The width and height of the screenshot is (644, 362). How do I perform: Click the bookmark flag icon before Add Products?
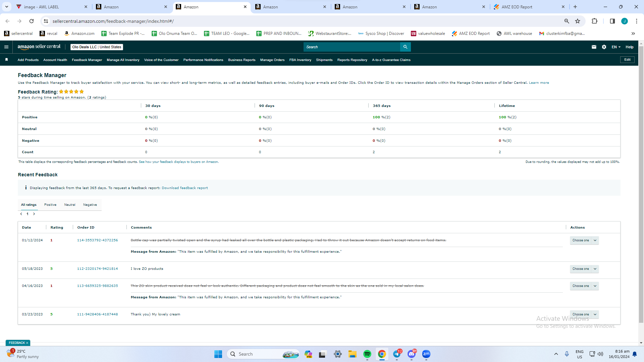click(6, 60)
